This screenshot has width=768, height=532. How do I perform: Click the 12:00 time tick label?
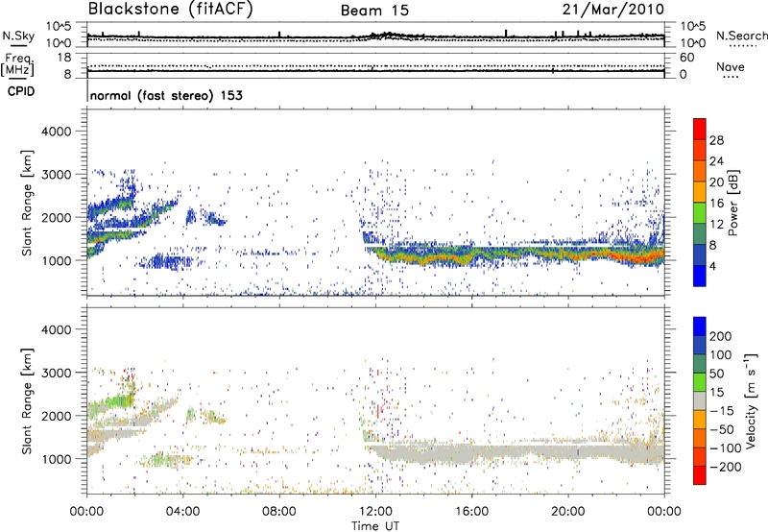pos(375,512)
